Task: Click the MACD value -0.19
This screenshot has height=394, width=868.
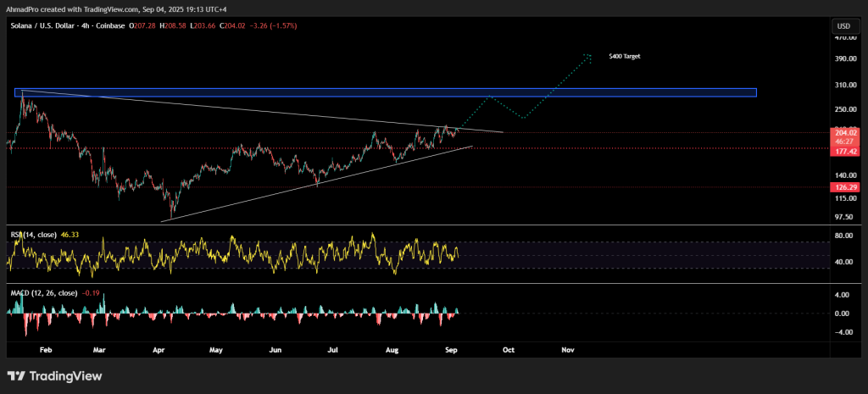Action: tap(92, 293)
